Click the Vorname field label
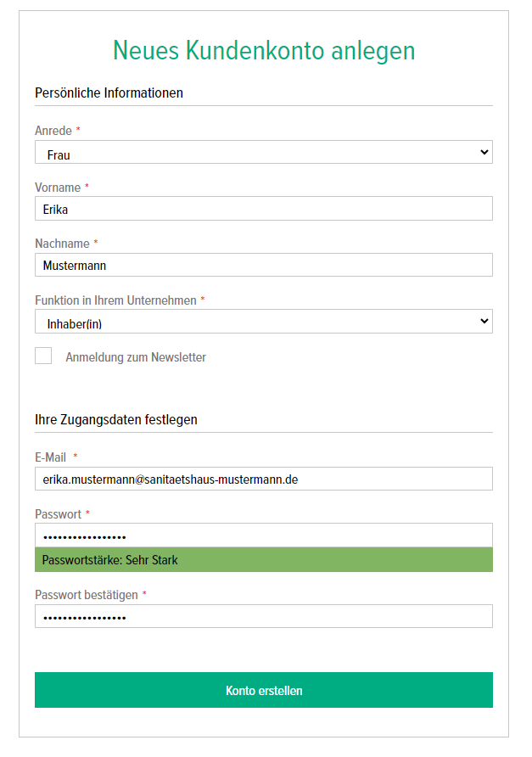532x757 pixels. tap(58, 188)
